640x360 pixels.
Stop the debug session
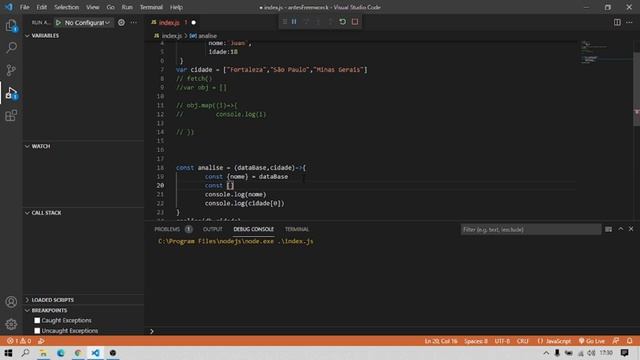(x=355, y=22)
